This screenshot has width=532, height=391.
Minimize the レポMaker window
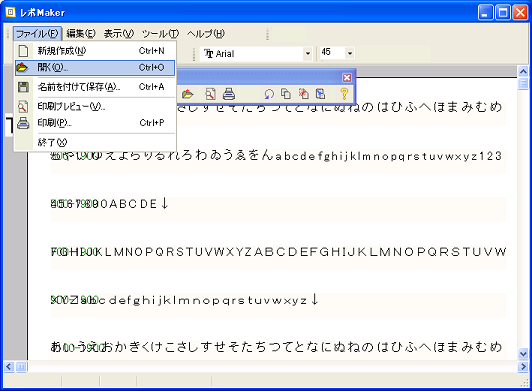tap(485, 13)
